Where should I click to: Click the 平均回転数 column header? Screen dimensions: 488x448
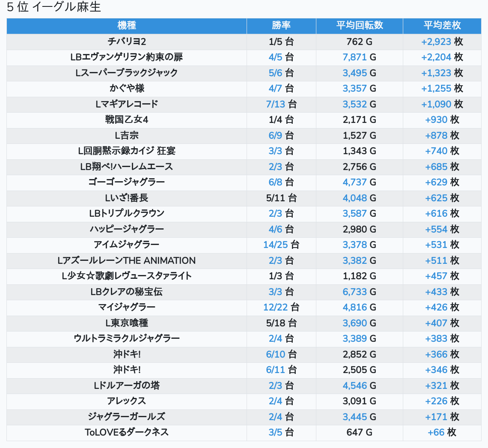pyautogui.click(x=360, y=26)
